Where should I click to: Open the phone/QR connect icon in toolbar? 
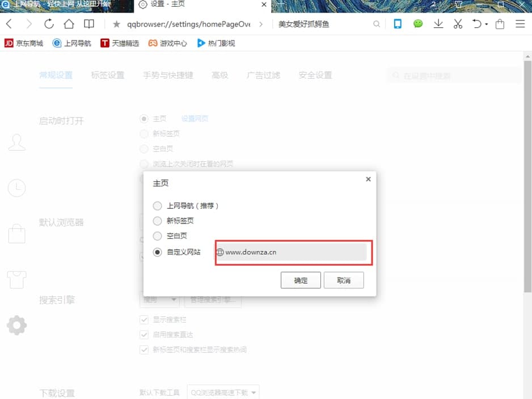coord(397,24)
